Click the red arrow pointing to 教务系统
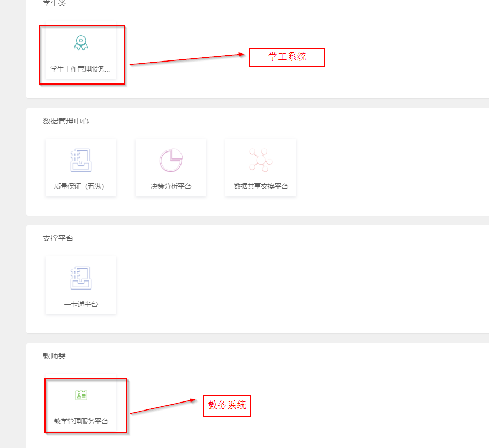This screenshot has width=489, height=448. coord(163,406)
